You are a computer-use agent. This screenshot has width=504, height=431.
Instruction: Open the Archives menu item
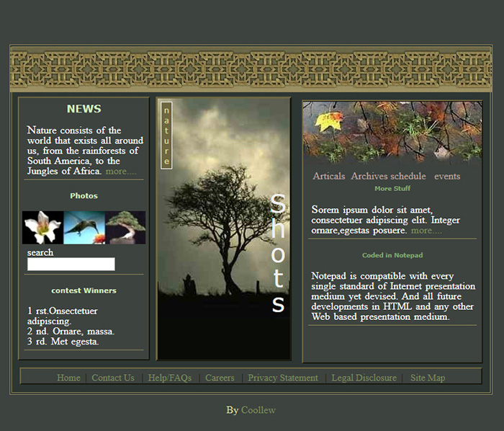point(369,177)
